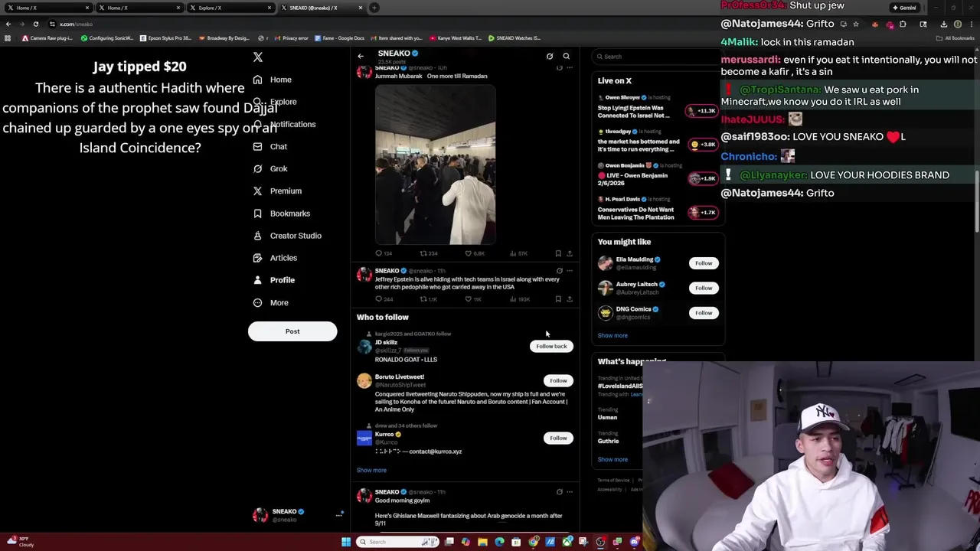The height and width of the screenshot is (551, 980).
Task: Like the Jeffrey Epstein post
Action: [x=475, y=299]
